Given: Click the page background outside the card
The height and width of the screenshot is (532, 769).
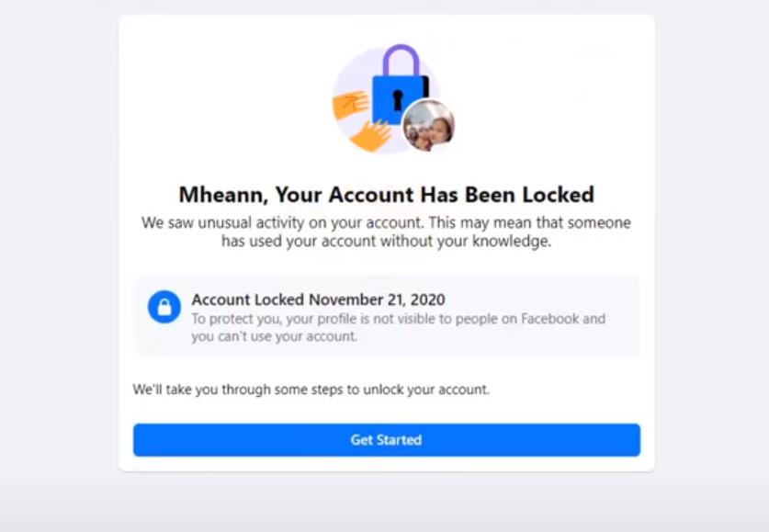Looking at the screenshot, I should (55, 276).
